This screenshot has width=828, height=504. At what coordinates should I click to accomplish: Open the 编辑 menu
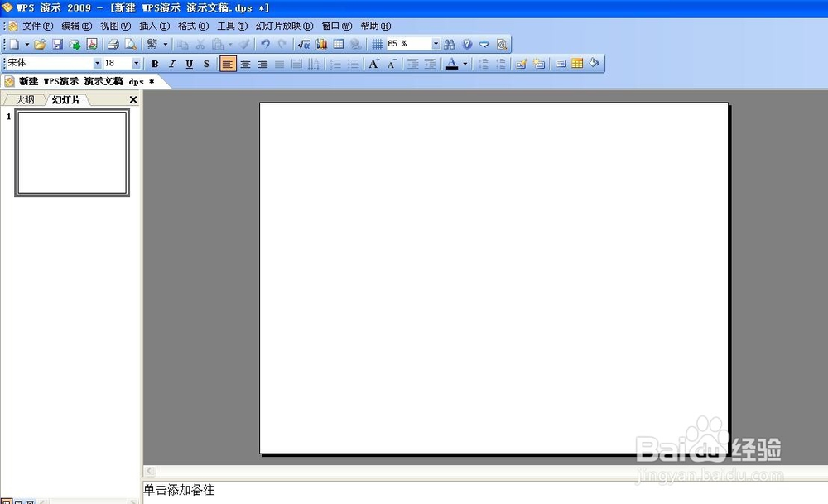(76, 26)
